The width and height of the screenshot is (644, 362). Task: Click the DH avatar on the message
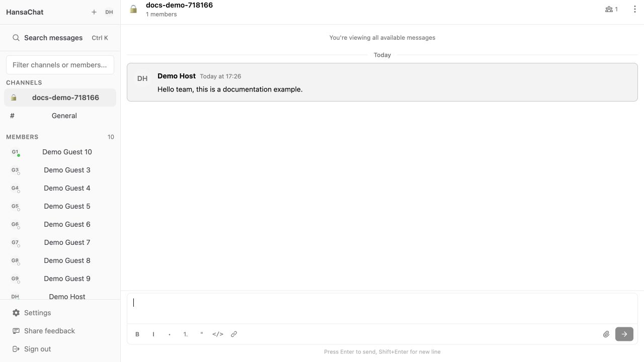coord(142,78)
